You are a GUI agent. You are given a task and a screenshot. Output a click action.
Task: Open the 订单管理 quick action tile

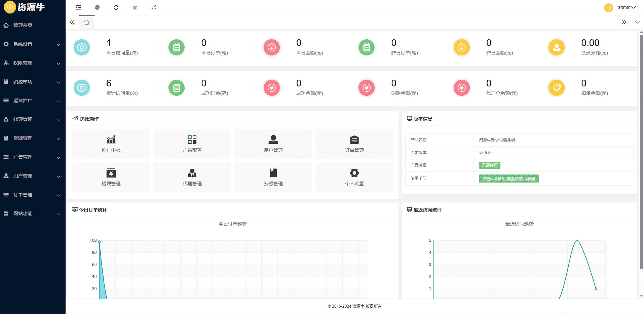[x=354, y=144]
